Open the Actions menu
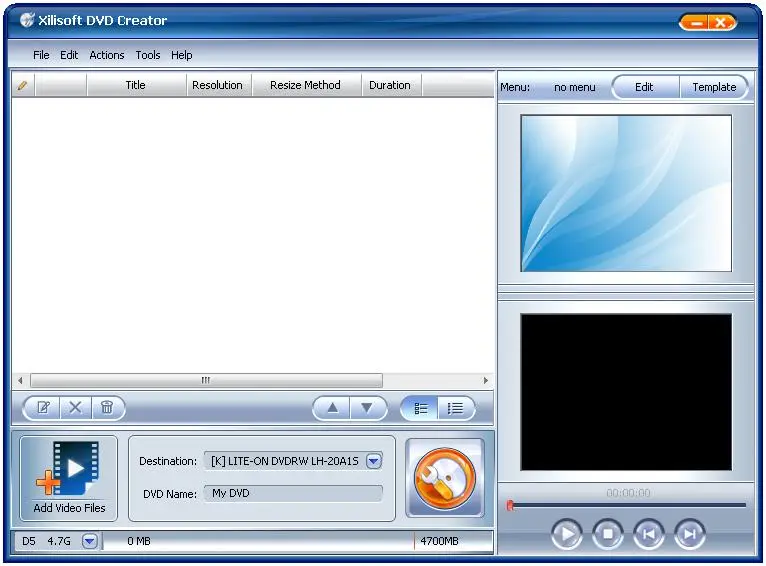The image size is (766, 566). (106, 55)
